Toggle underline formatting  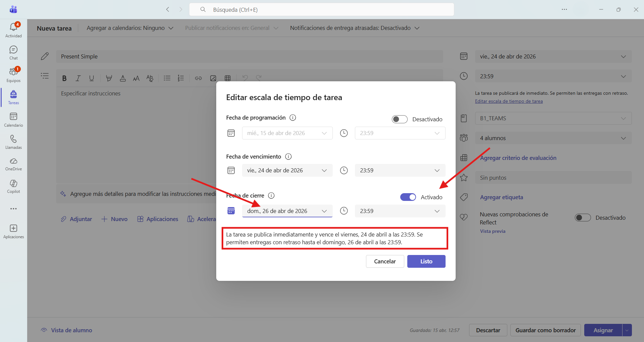(91, 78)
